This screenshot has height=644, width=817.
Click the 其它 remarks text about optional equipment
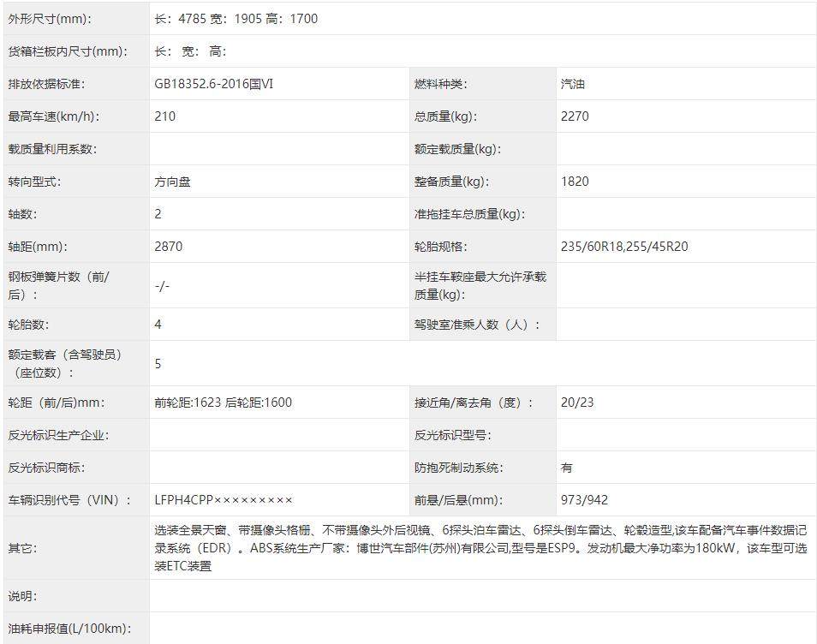[480, 548]
